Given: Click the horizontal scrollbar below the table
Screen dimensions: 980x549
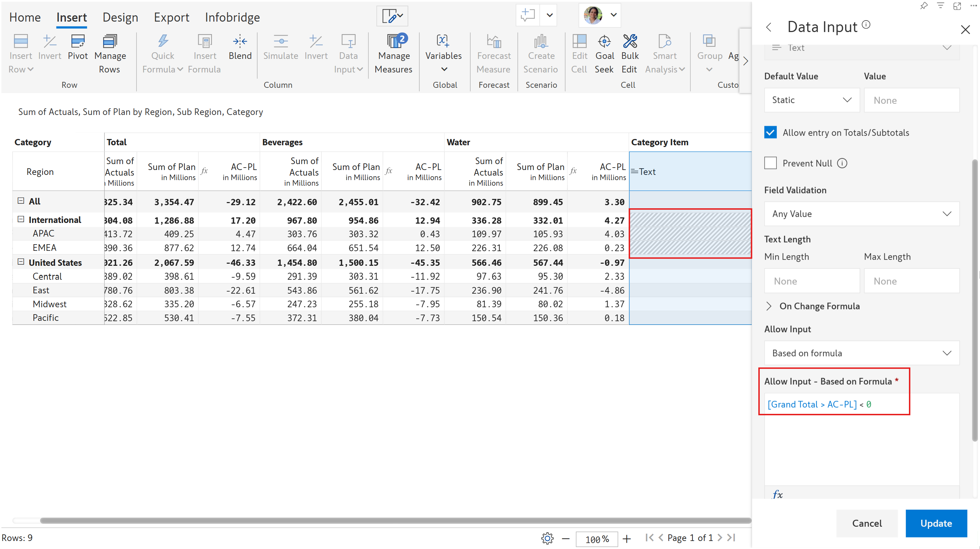Looking at the screenshot, I should tap(381, 520).
